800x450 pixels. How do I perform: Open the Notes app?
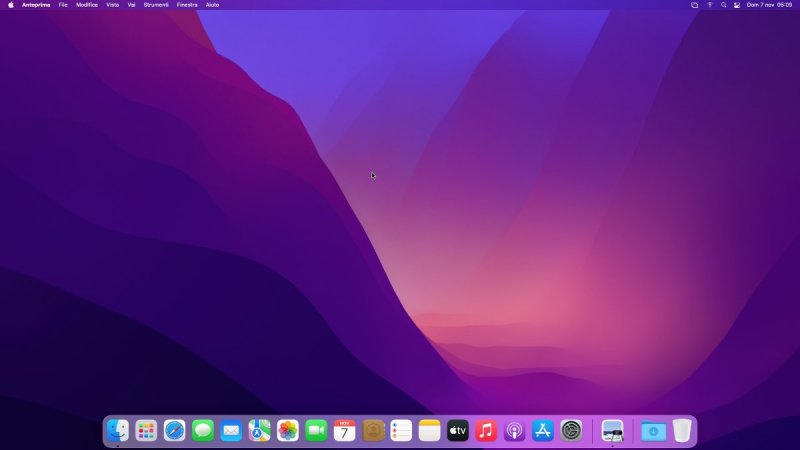[430, 431]
